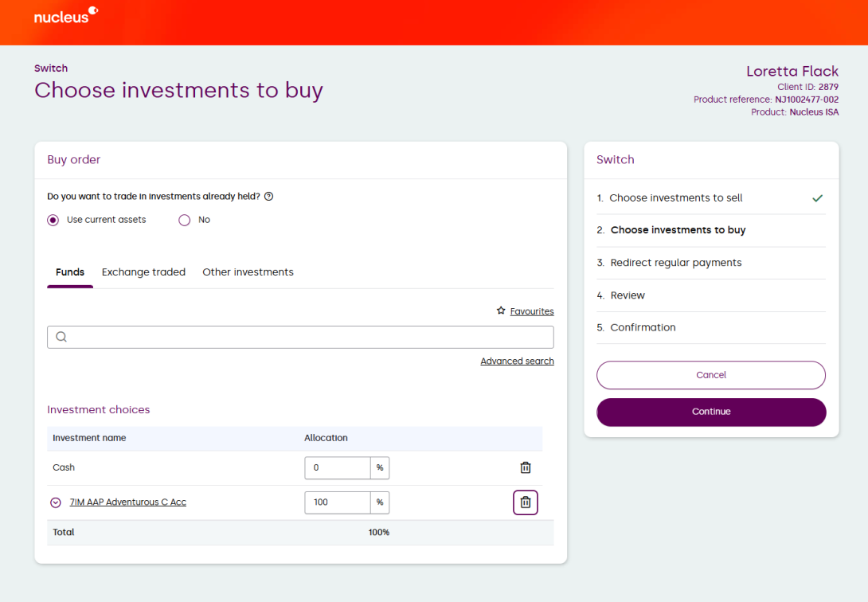Click the green checkmark beside step 1
The height and width of the screenshot is (602, 868).
817,198
